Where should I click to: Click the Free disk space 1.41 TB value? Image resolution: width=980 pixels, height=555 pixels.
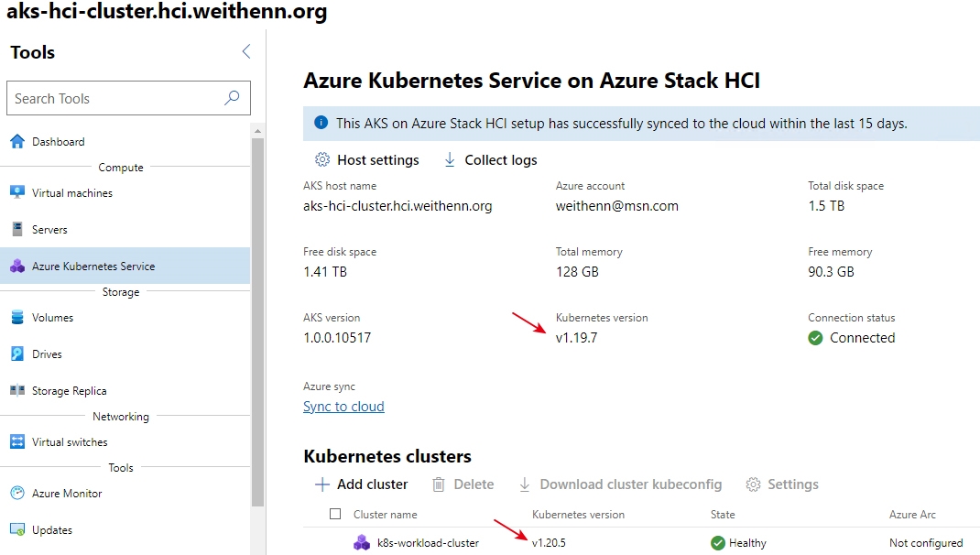tap(325, 272)
